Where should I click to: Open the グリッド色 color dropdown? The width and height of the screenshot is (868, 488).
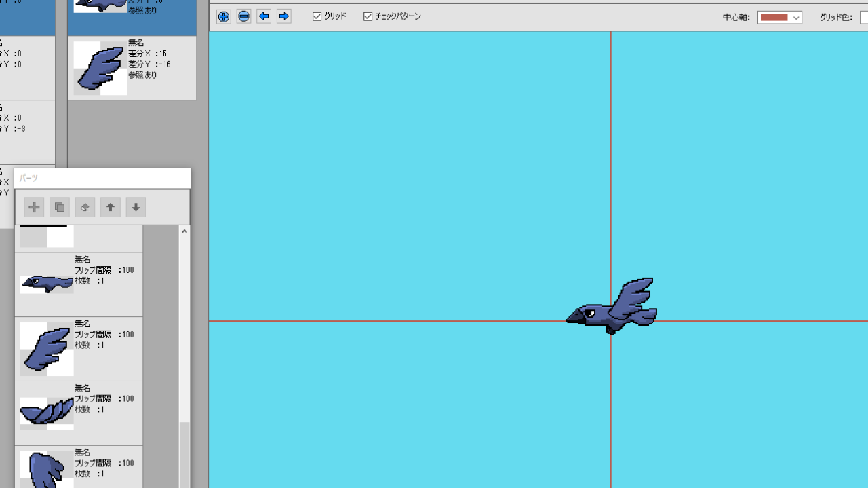[864, 18]
